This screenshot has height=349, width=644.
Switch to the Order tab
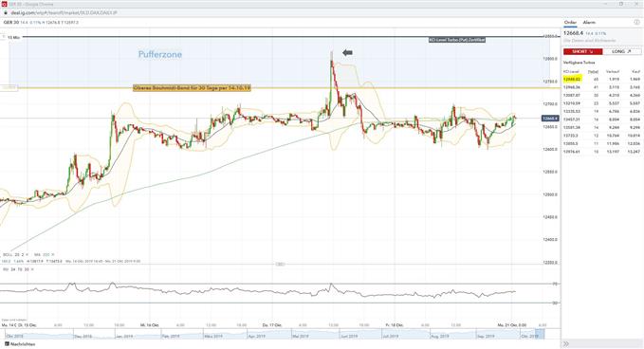[x=570, y=22]
